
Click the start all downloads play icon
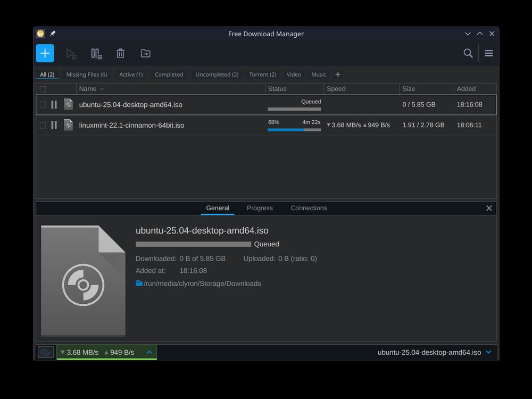coord(71,54)
